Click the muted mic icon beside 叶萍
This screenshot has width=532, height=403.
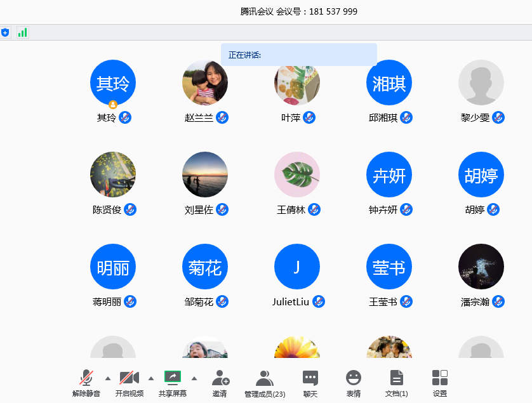(309, 117)
